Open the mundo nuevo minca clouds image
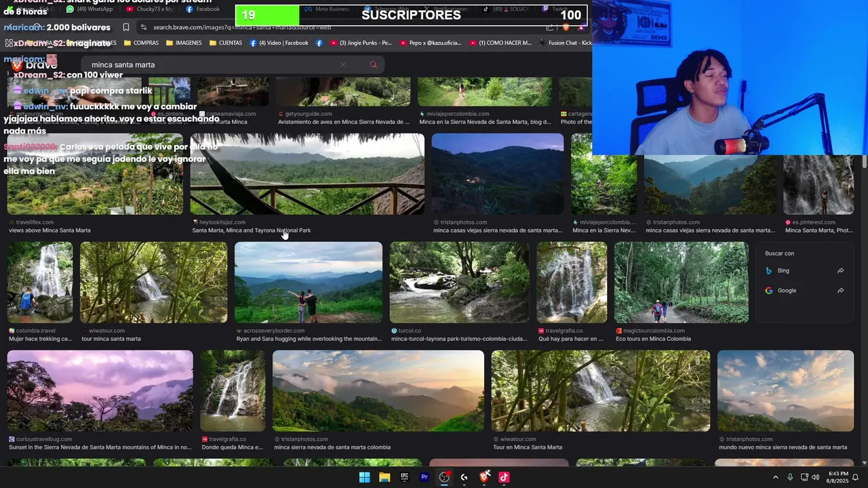Screen dimensions: 868x488 point(785,390)
